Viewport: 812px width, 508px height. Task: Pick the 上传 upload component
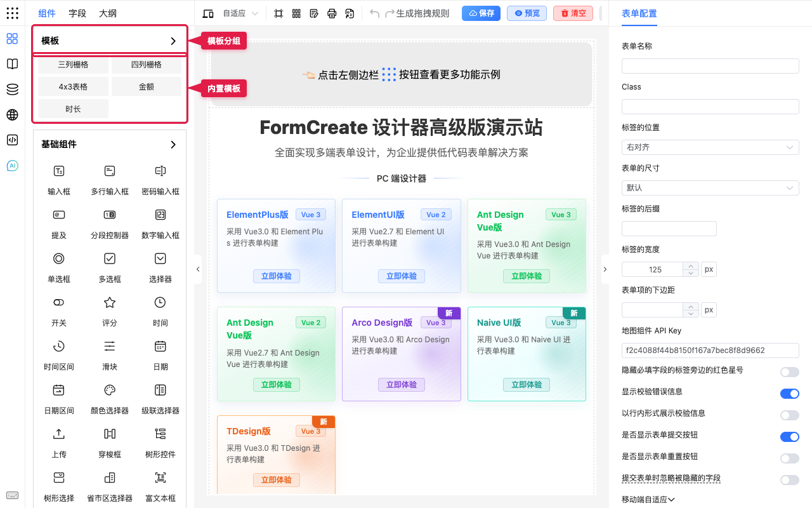click(59, 443)
